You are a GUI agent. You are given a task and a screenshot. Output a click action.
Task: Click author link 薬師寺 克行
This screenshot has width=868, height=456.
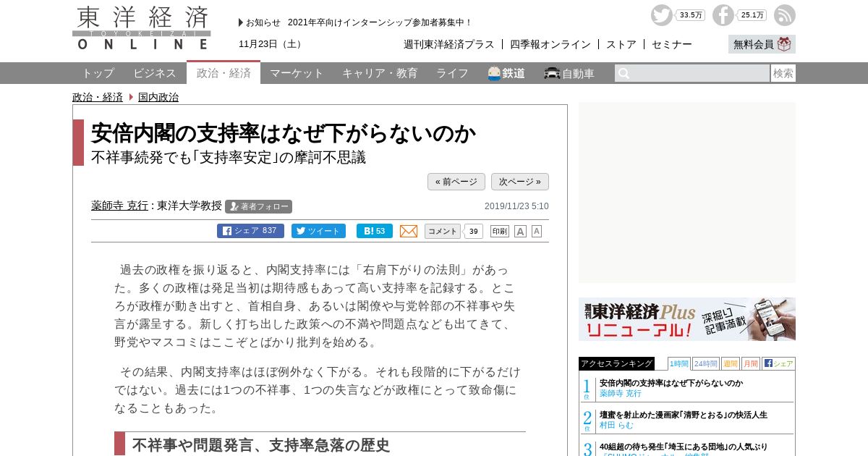(119, 206)
